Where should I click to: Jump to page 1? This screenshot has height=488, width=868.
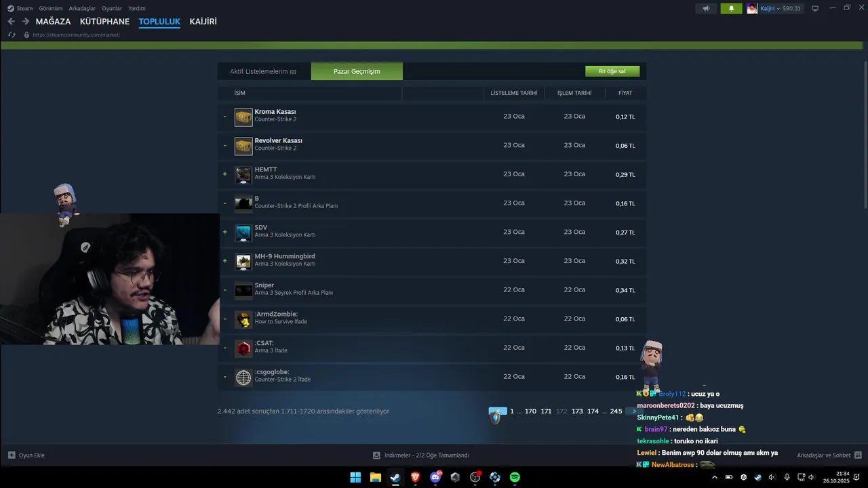[x=512, y=411]
